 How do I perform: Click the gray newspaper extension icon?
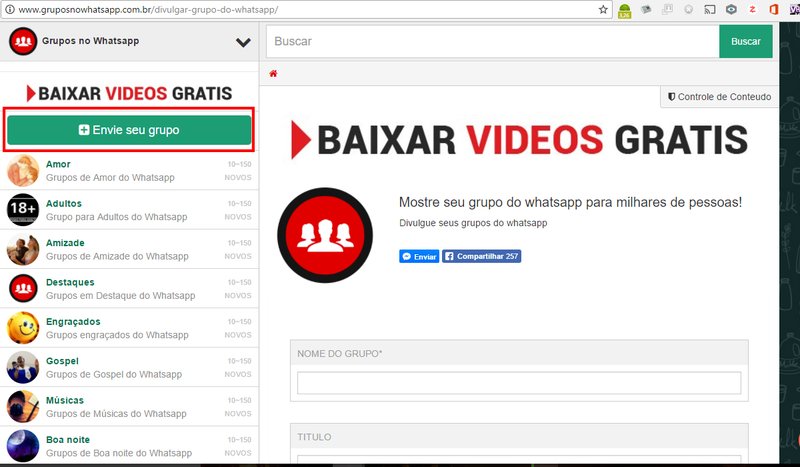tap(646, 10)
